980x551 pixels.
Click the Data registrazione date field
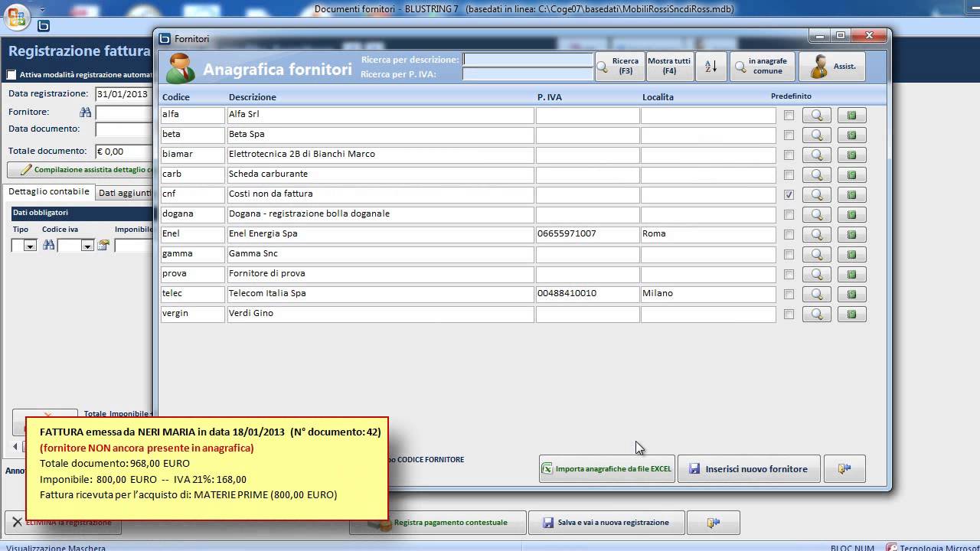pyautogui.click(x=124, y=94)
